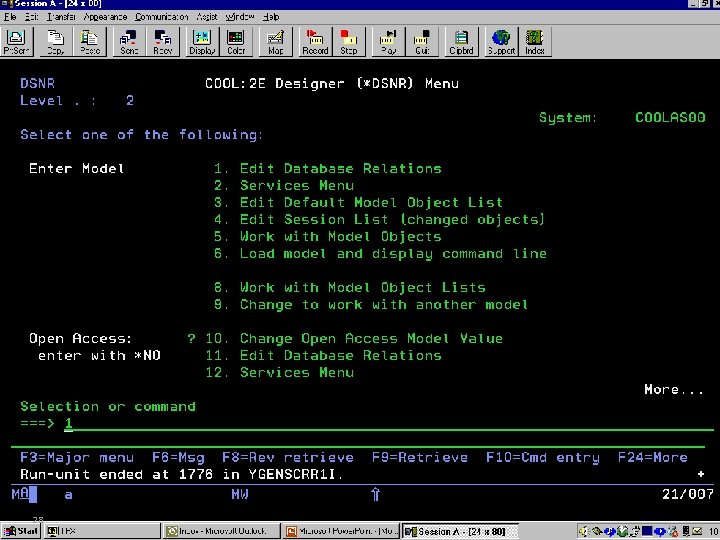Click the Enter Model heading text

(x=77, y=169)
